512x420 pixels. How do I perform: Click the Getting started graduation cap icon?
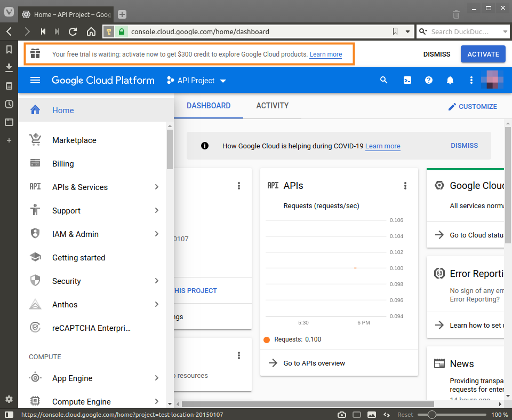coord(35,257)
